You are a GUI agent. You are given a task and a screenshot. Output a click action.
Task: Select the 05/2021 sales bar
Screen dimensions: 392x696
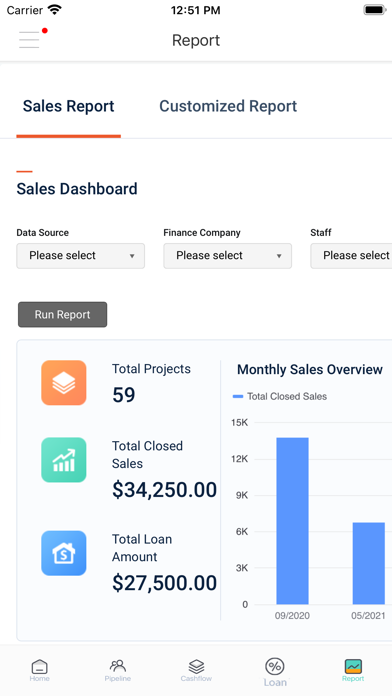[369, 563]
